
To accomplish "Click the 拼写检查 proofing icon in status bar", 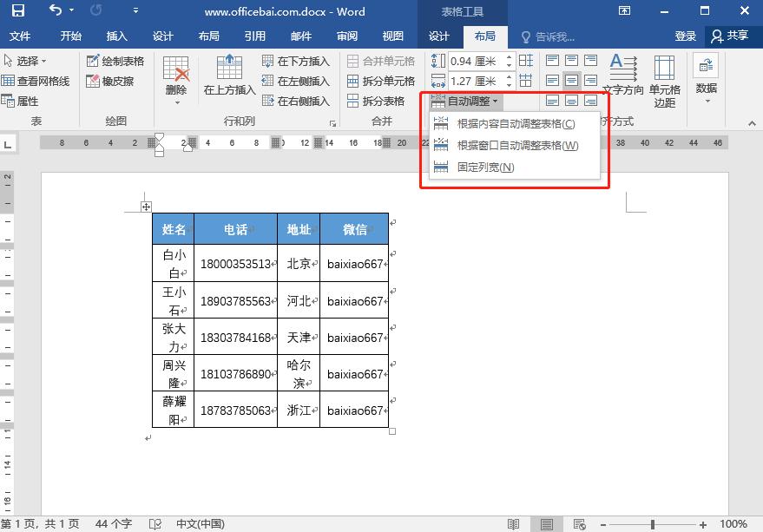I will pyautogui.click(x=155, y=523).
